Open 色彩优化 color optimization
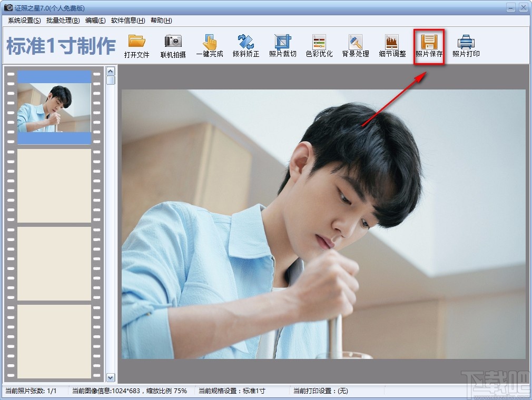 pos(319,46)
